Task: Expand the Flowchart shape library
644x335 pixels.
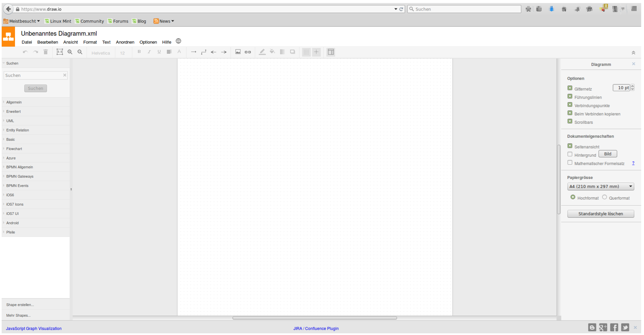Action: coord(36,149)
